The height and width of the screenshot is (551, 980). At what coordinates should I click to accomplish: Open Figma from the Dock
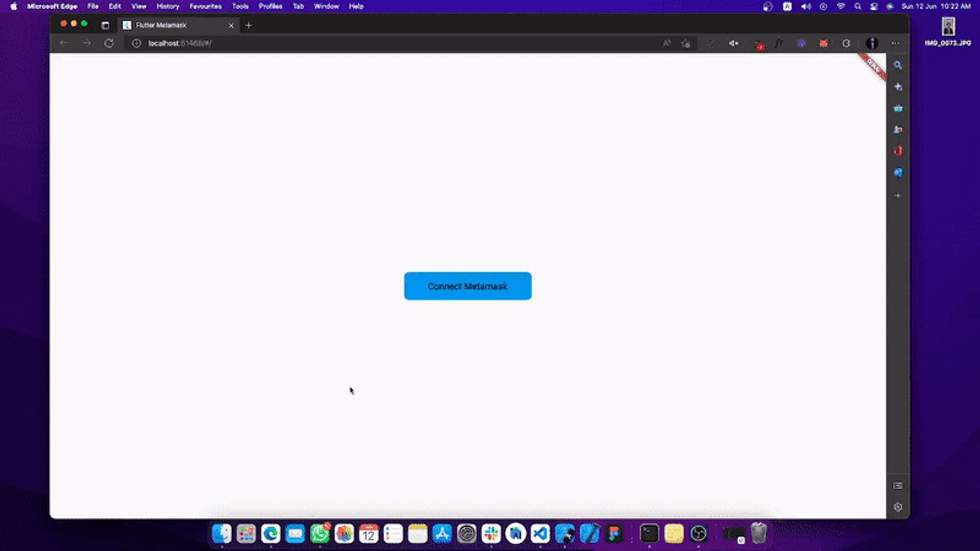[614, 534]
